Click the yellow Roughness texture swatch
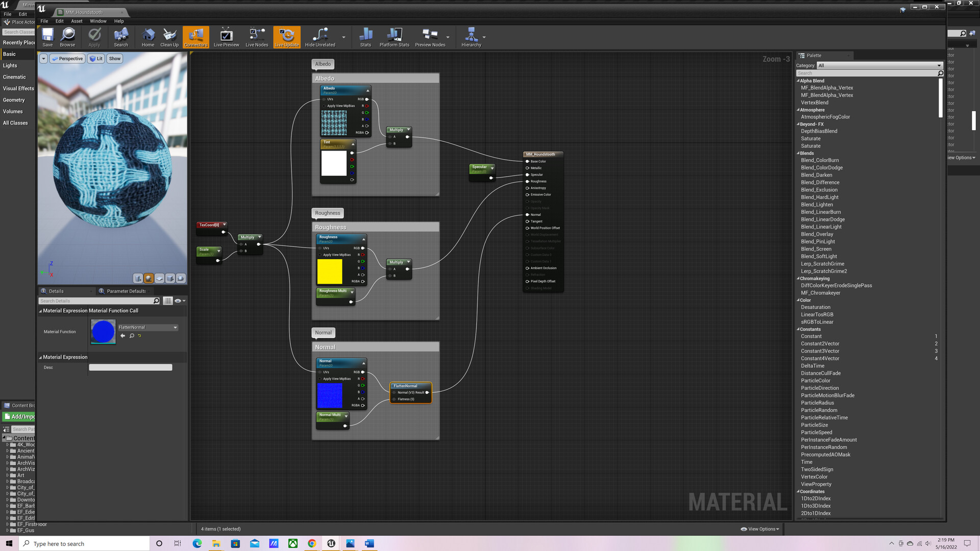The width and height of the screenshot is (980, 551). pyautogui.click(x=330, y=271)
